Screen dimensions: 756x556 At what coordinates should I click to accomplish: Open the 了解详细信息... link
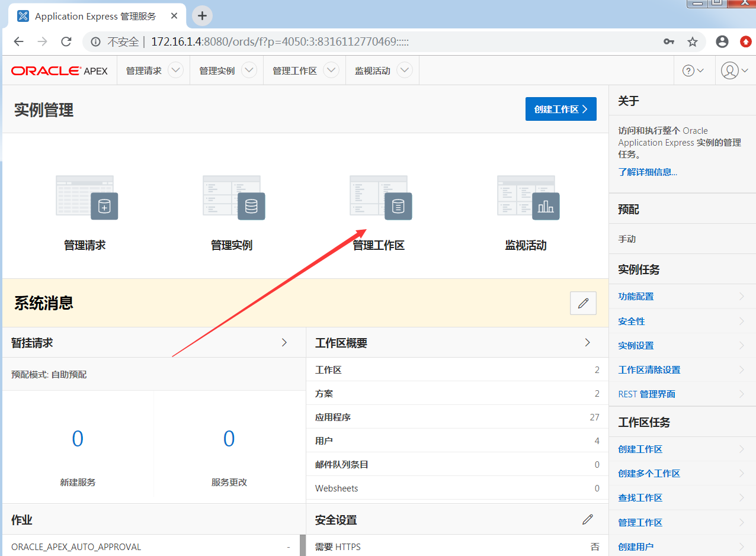(648, 172)
